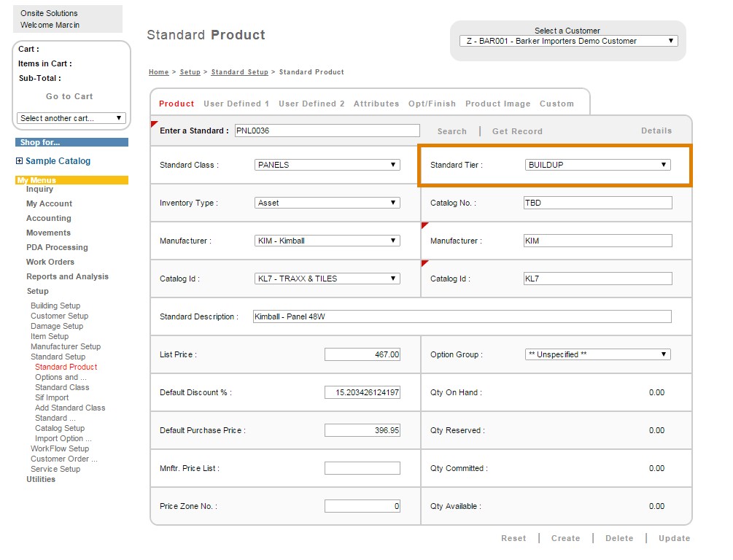Open the Product Image tab
The height and width of the screenshot is (560, 733).
click(497, 104)
